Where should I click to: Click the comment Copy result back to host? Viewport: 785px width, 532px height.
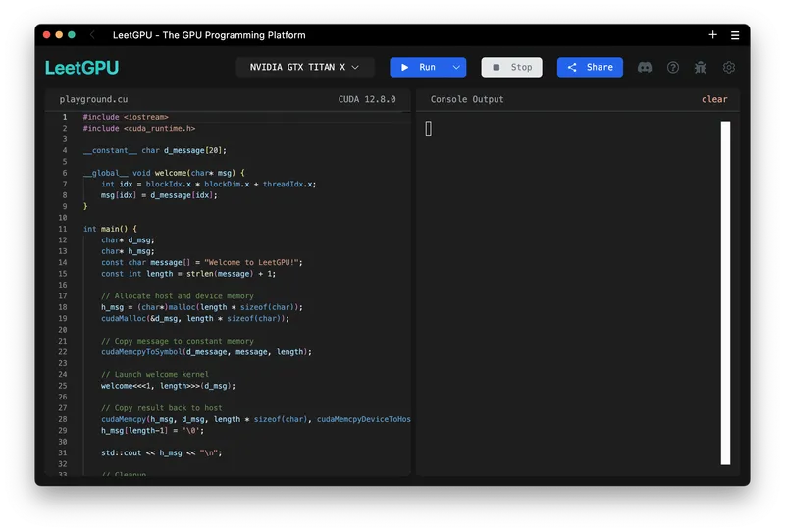pos(161,408)
